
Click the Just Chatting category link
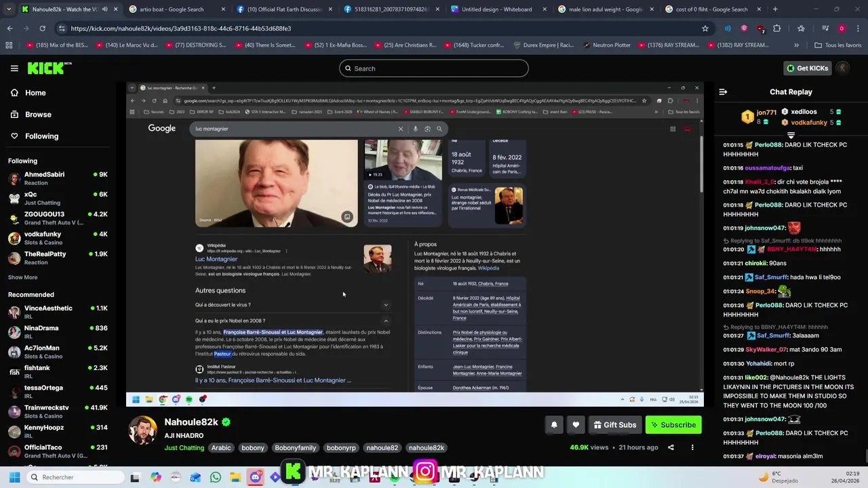[x=184, y=448]
